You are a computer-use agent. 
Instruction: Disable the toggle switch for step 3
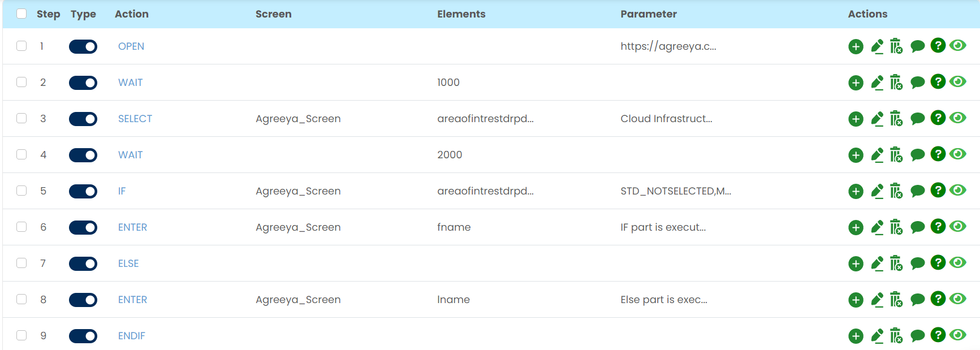point(83,119)
